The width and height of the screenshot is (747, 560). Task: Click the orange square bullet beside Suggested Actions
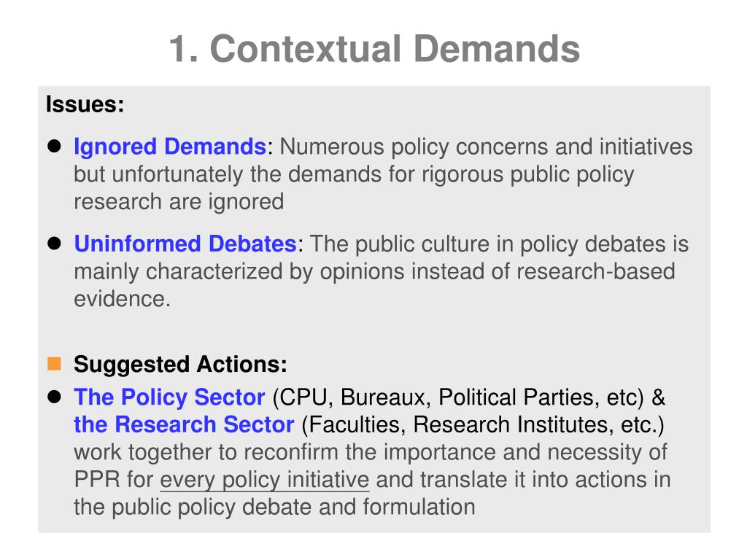click(x=54, y=364)
